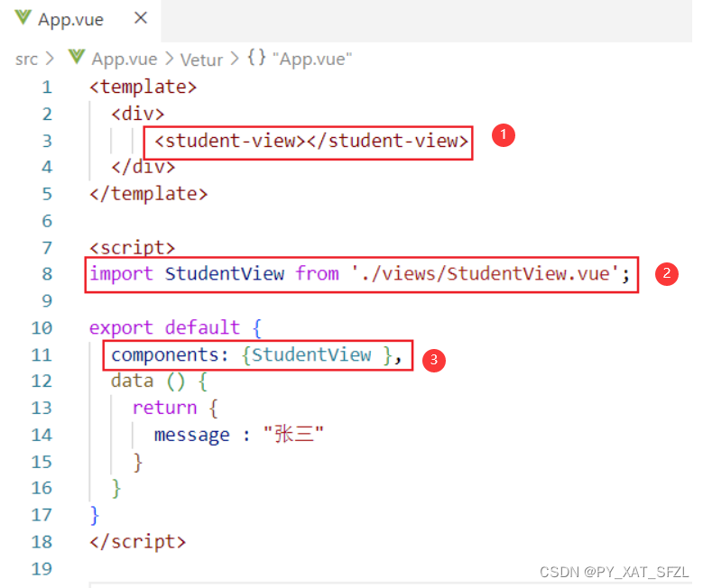Close the App.vue tab
The height and width of the screenshot is (588, 703).
click(141, 18)
